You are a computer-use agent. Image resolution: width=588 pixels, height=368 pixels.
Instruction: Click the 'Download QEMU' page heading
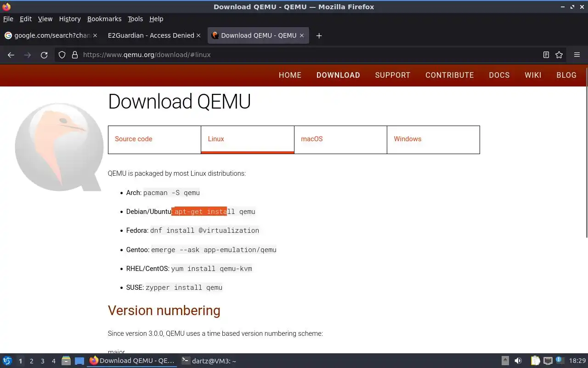tap(179, 102)
